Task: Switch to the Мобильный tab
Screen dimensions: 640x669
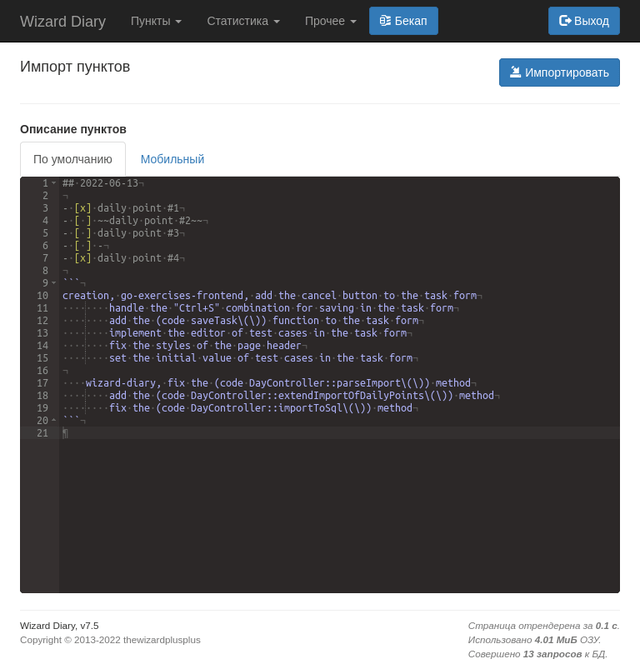Action: click(172, 159)
